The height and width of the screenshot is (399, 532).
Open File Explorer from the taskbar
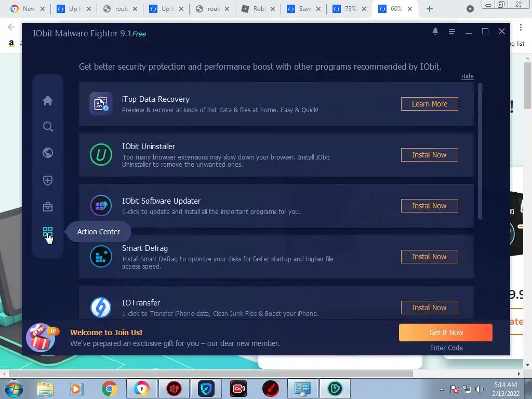point(45,389)
